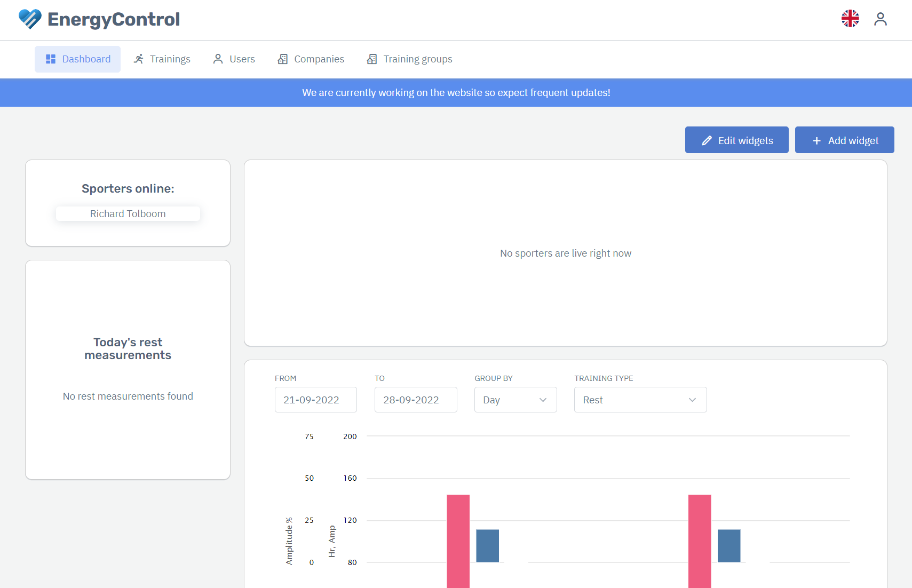The height and width of the screenshot is (588, 912).
Task: Click the Training groups building icon
Action: pyautogui.click(x=372, y=59)
